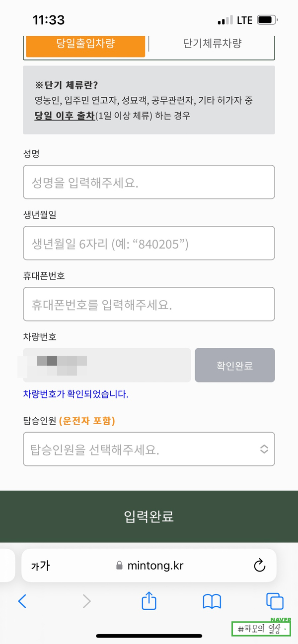The width and height of the screenshot is (298, 644).
Task: Focus the 성명 name input field
Action: click(x=149, y=182)
